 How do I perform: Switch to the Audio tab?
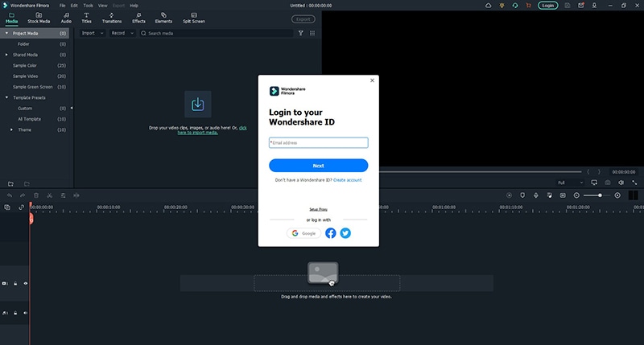pos(66,18)
